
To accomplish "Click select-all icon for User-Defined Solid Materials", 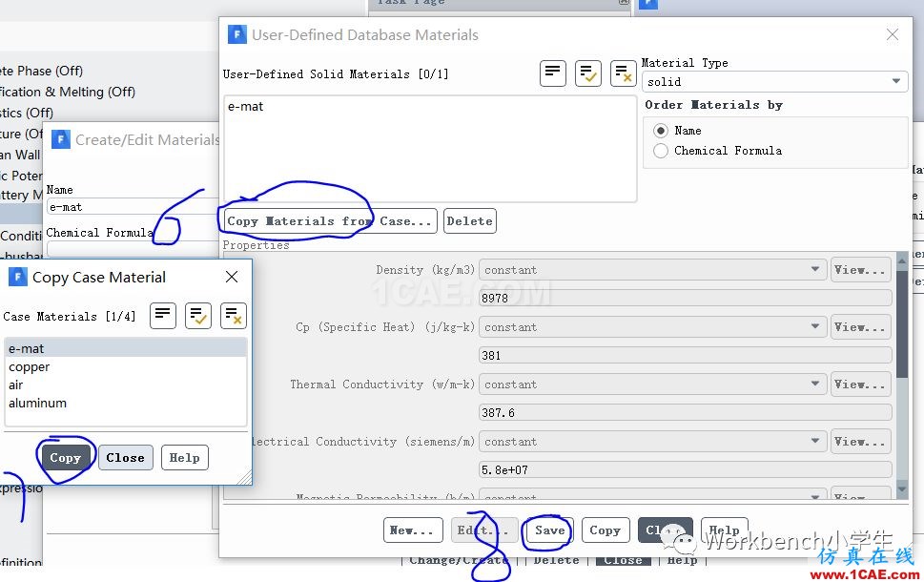I will tap(588, 73).
